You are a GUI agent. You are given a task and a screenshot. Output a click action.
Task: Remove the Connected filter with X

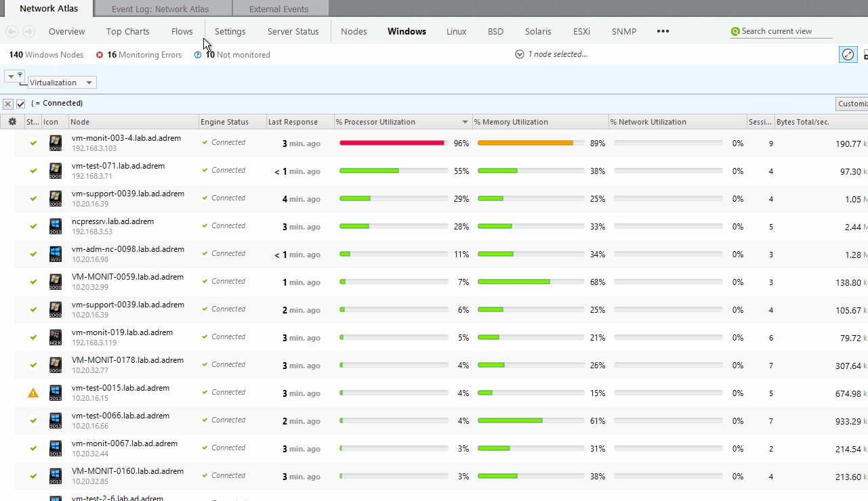pos(8,104)
